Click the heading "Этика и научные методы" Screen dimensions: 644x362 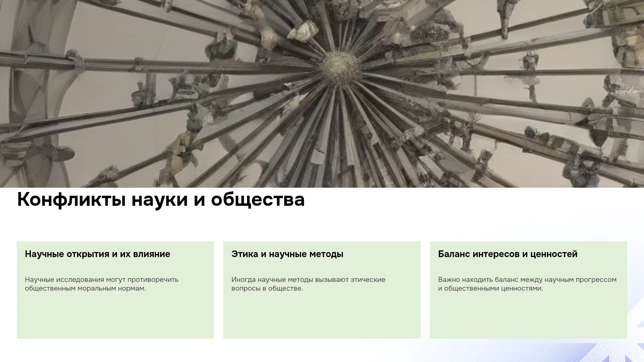(x=287, y=254)
